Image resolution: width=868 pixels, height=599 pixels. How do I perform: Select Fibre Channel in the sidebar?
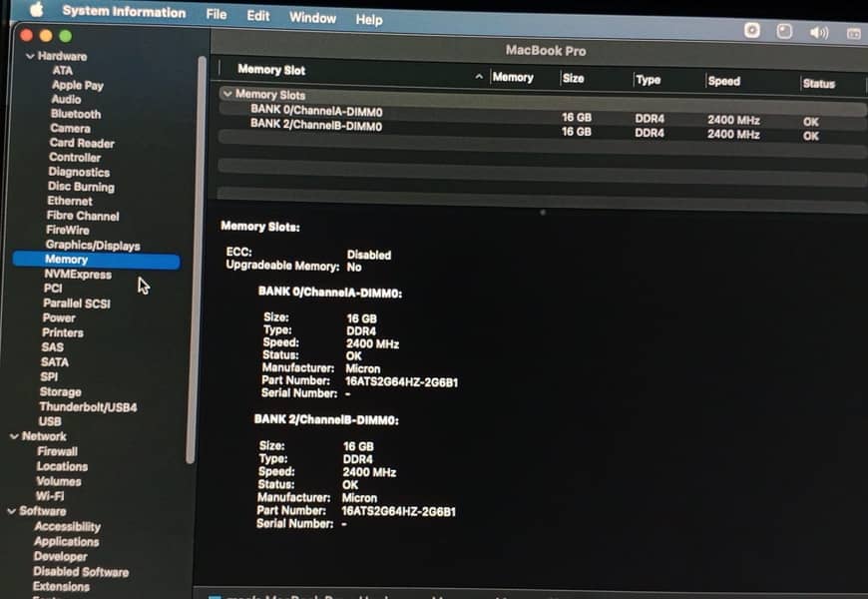83,216
